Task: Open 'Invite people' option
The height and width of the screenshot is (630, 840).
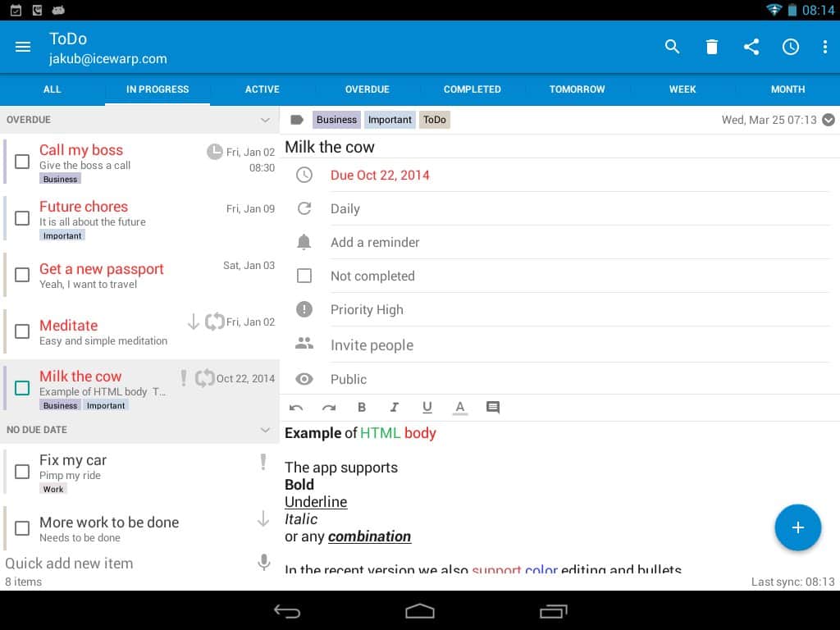Action: (x=372, y=345)
